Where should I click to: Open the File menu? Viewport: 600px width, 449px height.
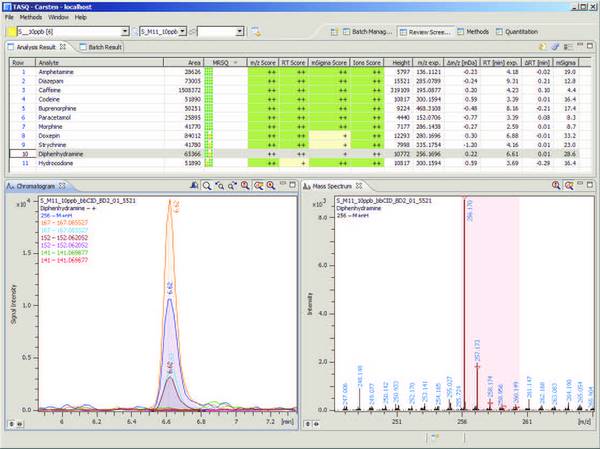click(9, 17)
